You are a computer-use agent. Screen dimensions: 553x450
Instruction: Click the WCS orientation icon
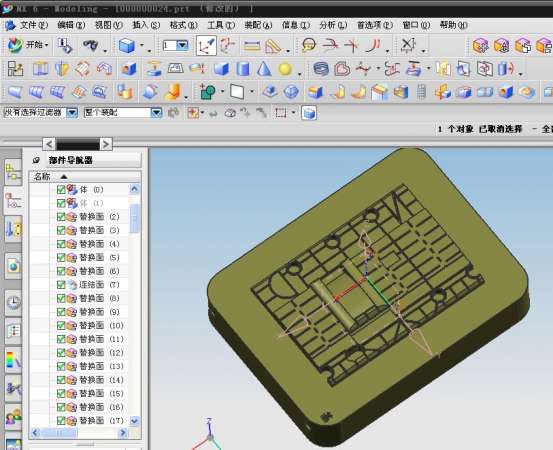pos(206,45)
